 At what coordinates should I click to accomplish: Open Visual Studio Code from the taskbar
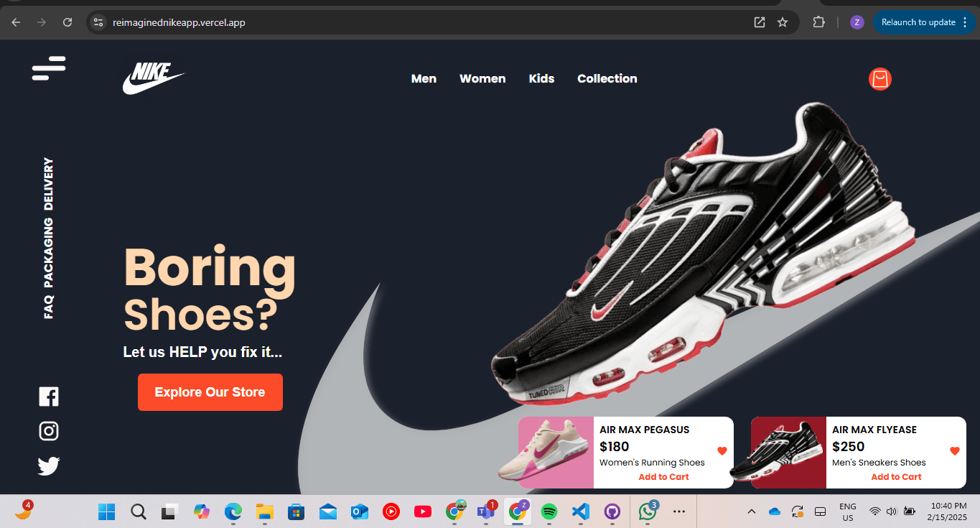click(581, 511)
